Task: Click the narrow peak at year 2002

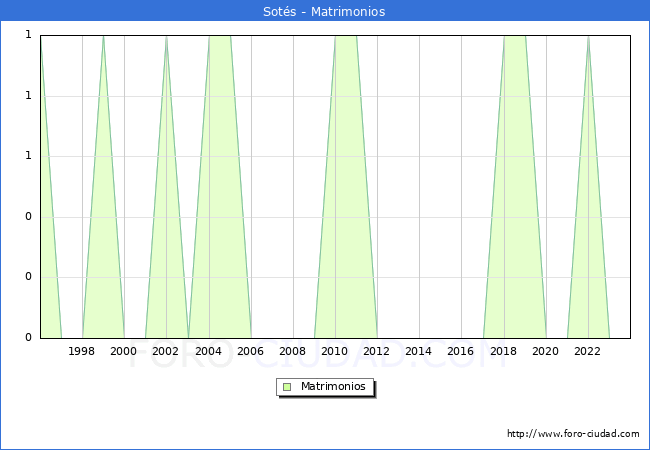Action: (x=166, y=37)
